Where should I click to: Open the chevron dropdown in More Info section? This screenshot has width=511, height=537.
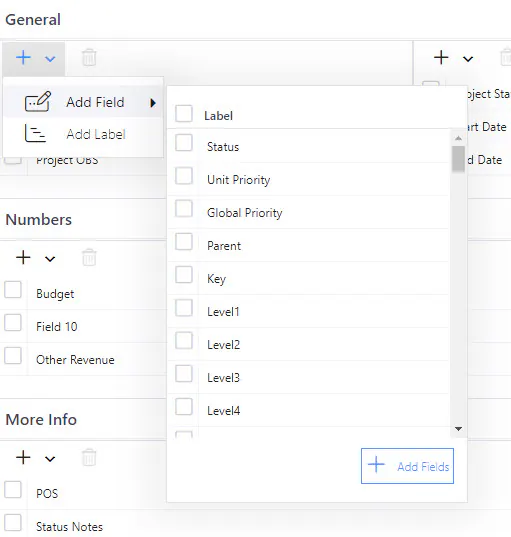click(50, 459)
